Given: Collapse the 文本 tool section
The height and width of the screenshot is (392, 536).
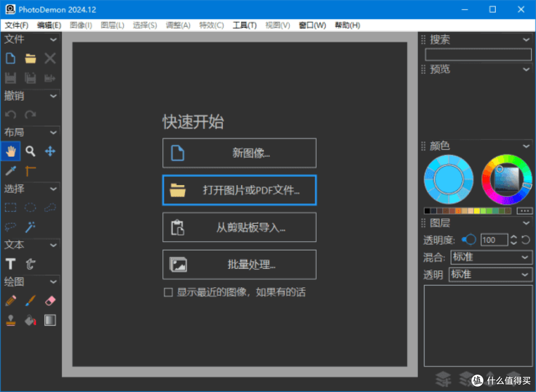Looking at the screenshot, I should point(53,245).
